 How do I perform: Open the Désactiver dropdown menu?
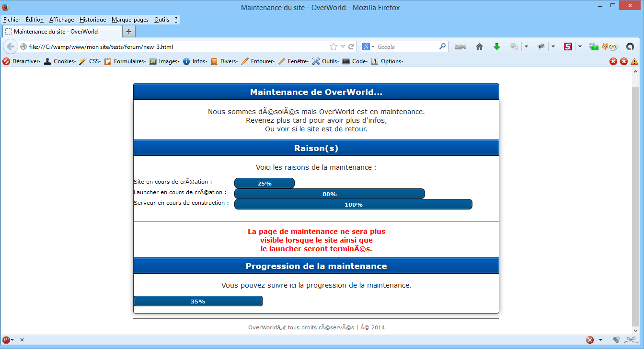coord(22,61)
